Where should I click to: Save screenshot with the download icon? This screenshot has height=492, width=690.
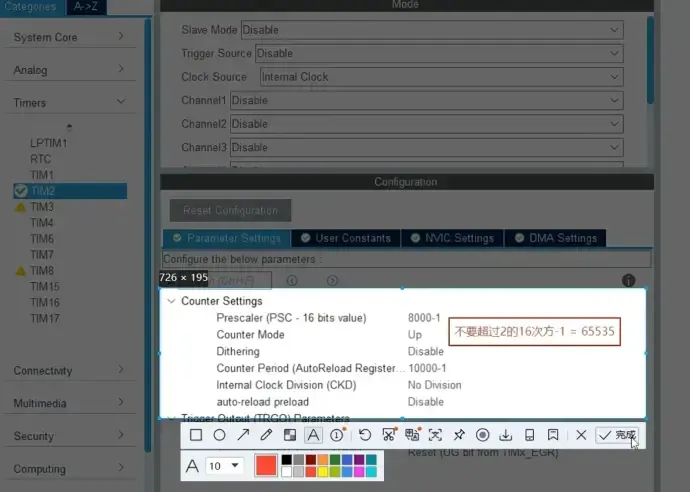(506, 435)
